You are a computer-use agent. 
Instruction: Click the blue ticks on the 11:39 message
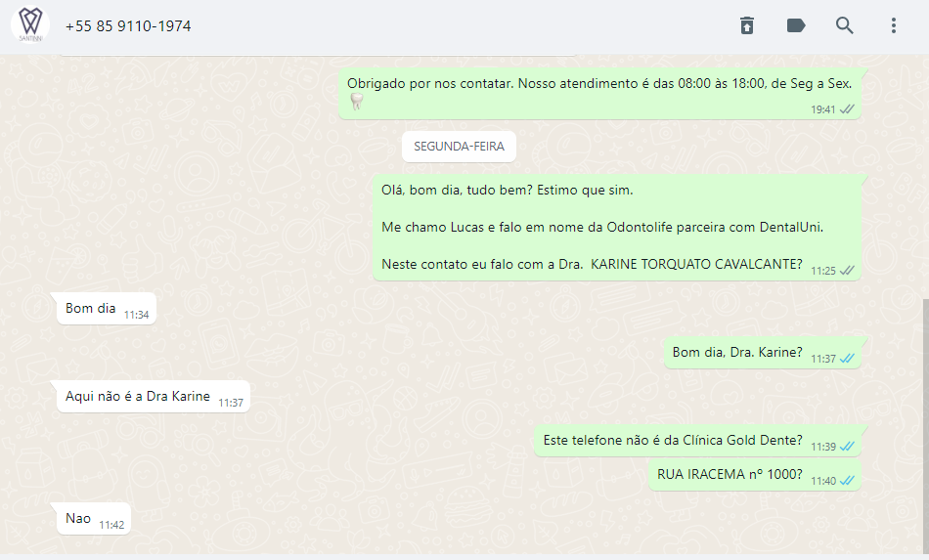coord(848,447)
